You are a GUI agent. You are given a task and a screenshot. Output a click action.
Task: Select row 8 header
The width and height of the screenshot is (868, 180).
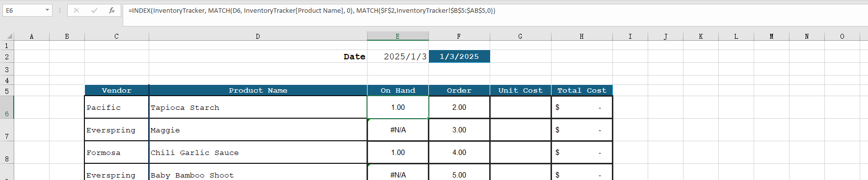(7, 152)
